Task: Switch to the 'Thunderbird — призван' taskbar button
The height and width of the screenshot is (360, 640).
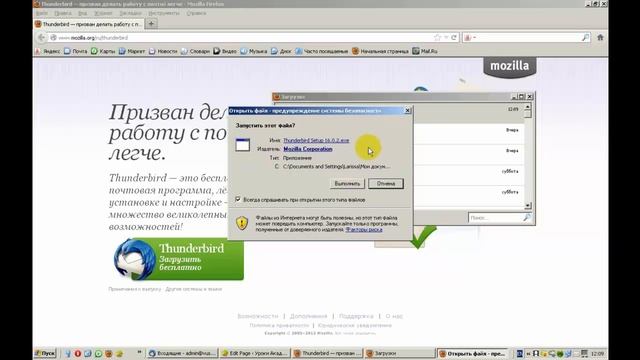Action: [327, 353]
